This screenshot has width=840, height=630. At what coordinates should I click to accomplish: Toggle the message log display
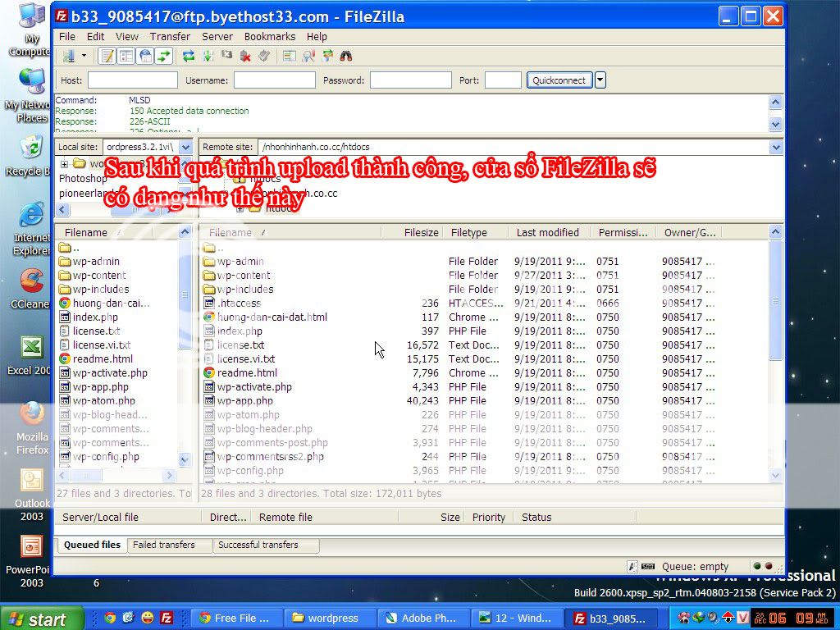pos(107,56)
